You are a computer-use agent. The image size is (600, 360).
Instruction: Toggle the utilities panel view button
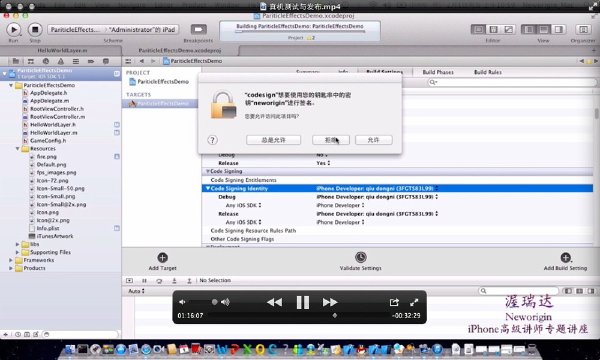[559, 29]
